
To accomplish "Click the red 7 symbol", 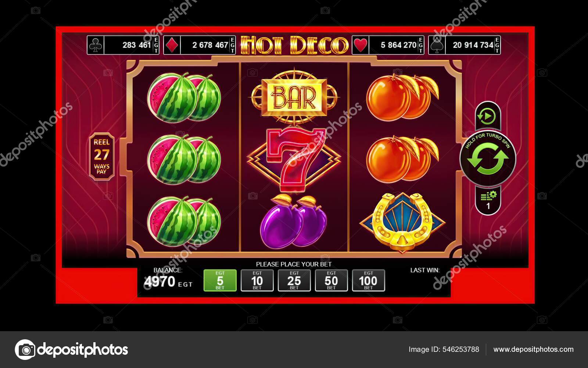I will pos(294,159).
